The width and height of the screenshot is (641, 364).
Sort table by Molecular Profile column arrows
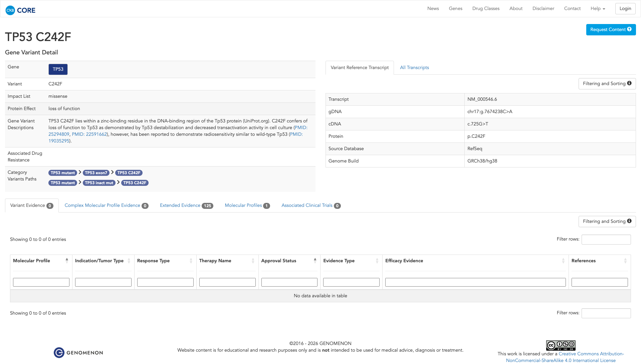pos(67,261)
